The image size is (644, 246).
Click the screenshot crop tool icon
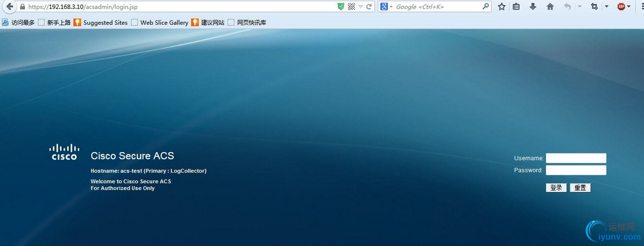click(x=594, y=7)
